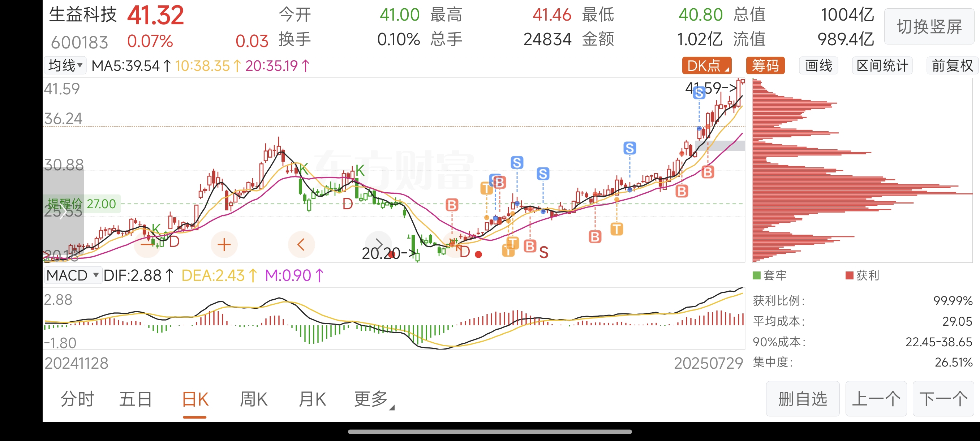Tap the iOS home indicator bar
The height and width of the screenshot is (441, 980).
pos(490,432)
